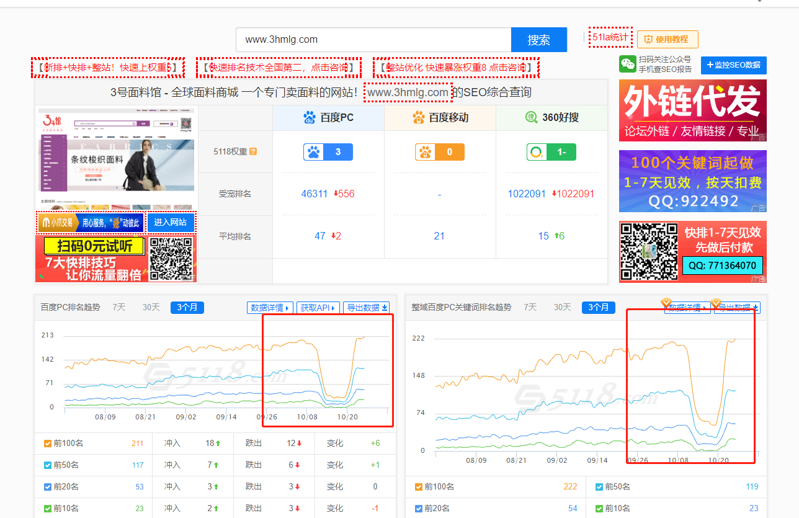Click the QR code in 快排1-7天见效 ad

(x=649, y=252)
